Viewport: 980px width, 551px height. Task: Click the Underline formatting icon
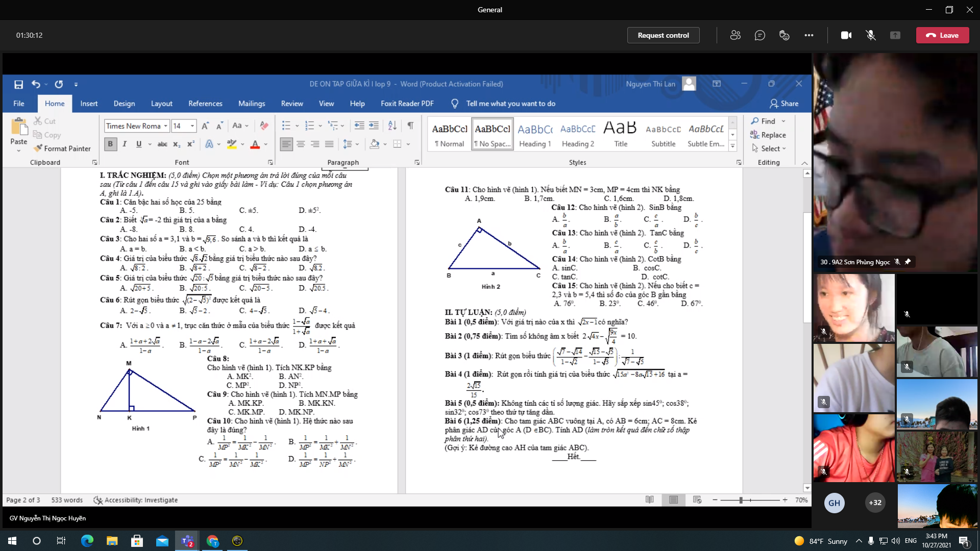[x=138, y=143]
